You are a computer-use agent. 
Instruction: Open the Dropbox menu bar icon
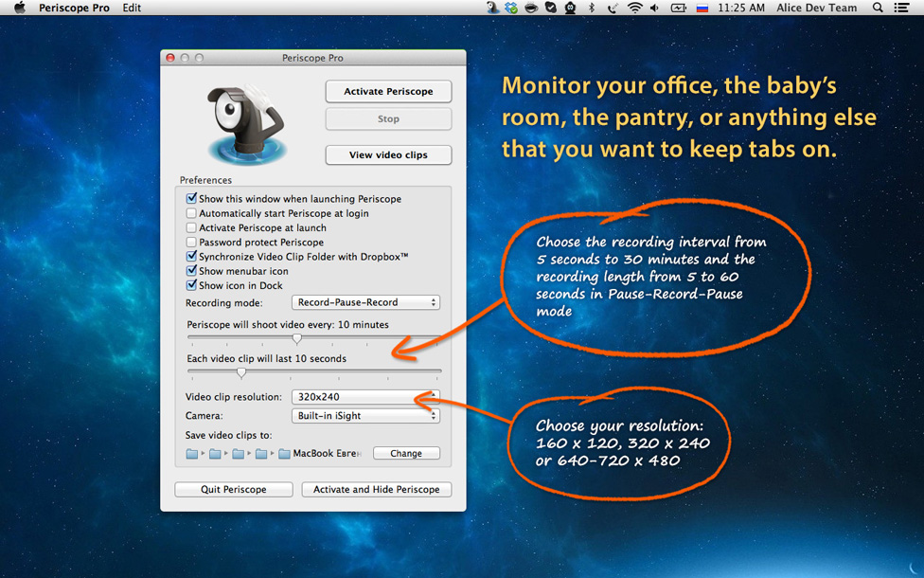[511, 8]
